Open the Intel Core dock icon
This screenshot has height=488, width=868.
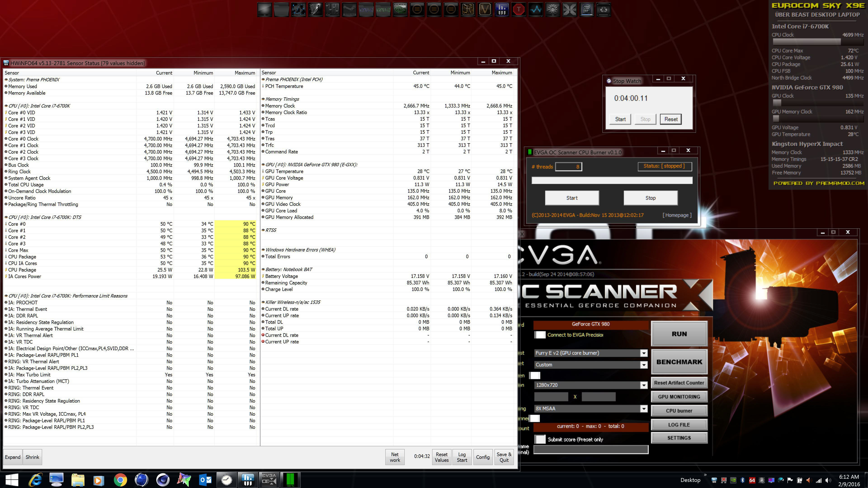[587, 9]
